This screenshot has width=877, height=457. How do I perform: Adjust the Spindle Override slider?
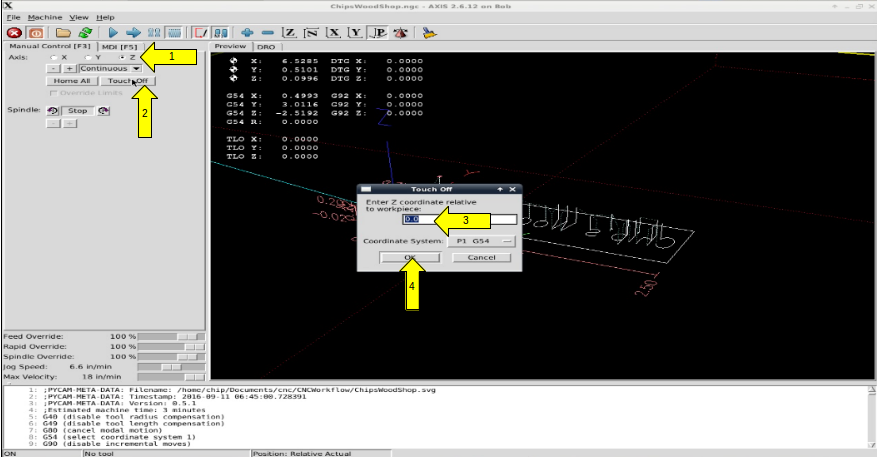(x=171, y=357)
